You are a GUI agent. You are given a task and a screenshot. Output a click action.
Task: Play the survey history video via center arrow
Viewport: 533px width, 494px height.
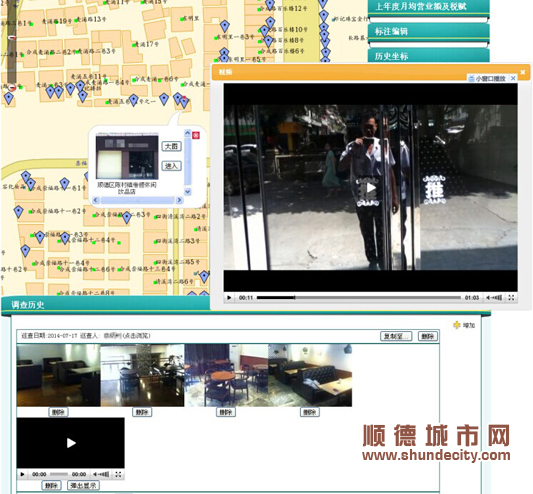(71, 443)
